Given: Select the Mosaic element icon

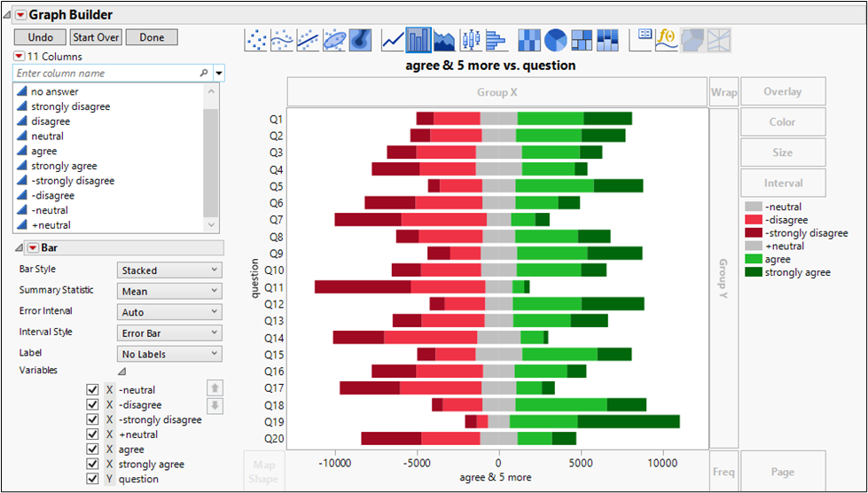Looking at the screenshot, I should 608,40.
